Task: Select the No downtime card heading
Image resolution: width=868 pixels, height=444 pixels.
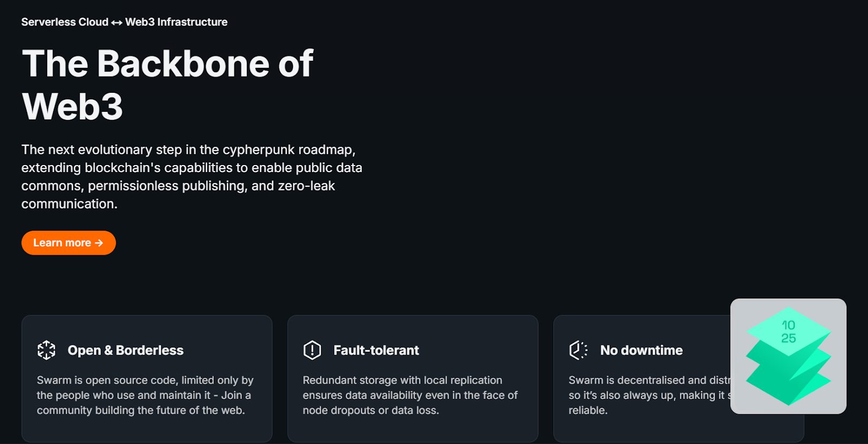Action: 641,350
